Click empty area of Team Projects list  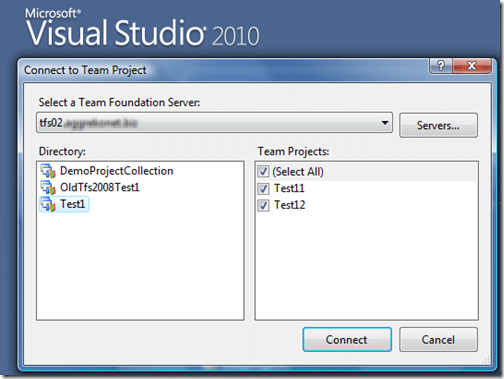[367, 267]
